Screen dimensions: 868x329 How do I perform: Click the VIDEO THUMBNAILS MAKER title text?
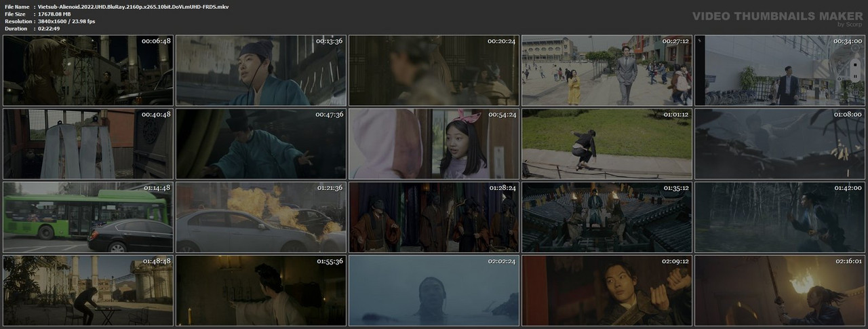(x=778, y=16)
